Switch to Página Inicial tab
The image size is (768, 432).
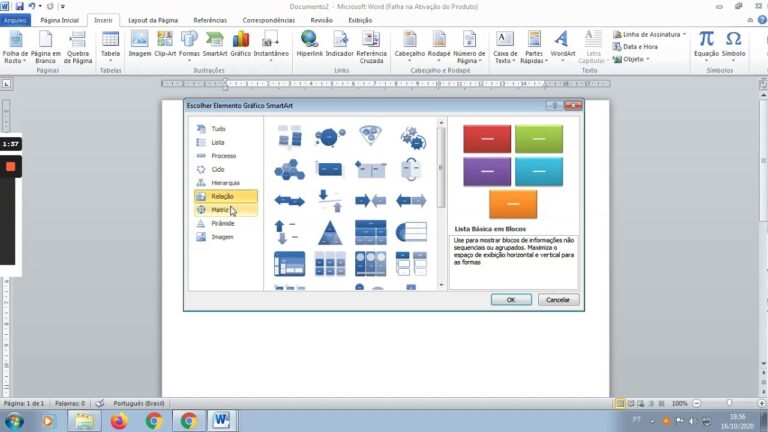click(59, 20)
